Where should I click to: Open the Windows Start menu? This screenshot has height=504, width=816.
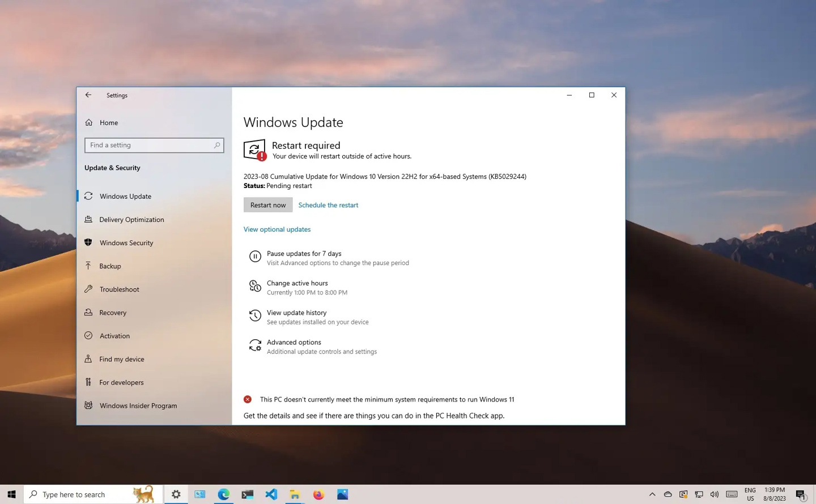11,494
